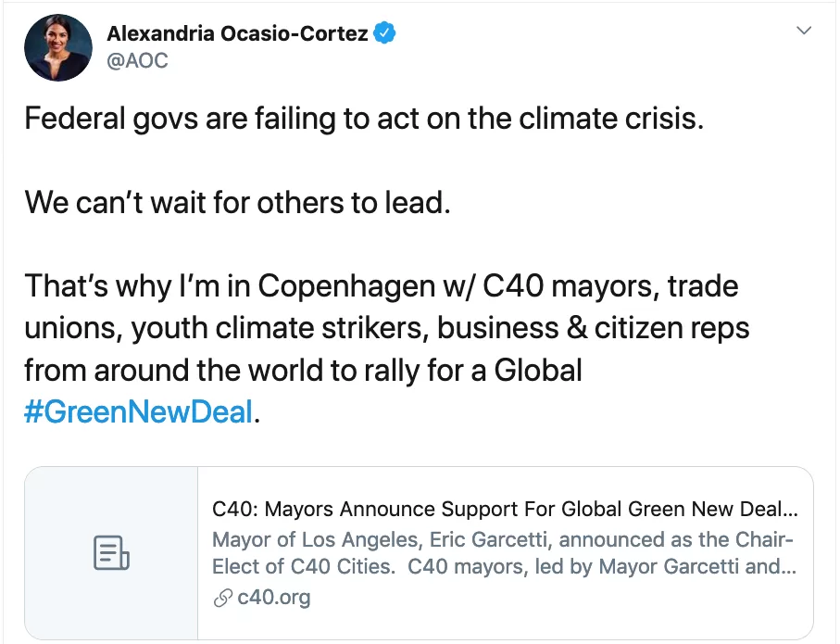Image resolution: width=840 pixels, height=644 pixels.
Task: Open the C40 Mayors Announce Support headline
Action: point(505,509)
